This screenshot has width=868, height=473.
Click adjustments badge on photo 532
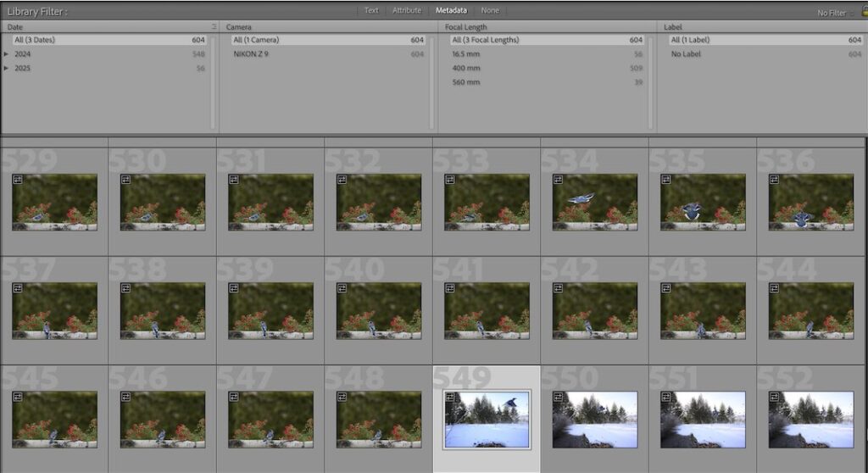(x=342, y=180)
